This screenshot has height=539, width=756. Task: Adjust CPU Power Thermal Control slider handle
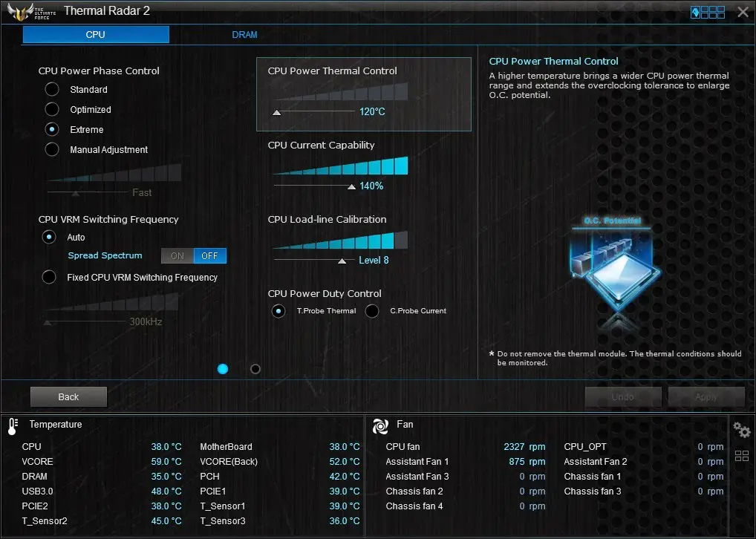277,113
